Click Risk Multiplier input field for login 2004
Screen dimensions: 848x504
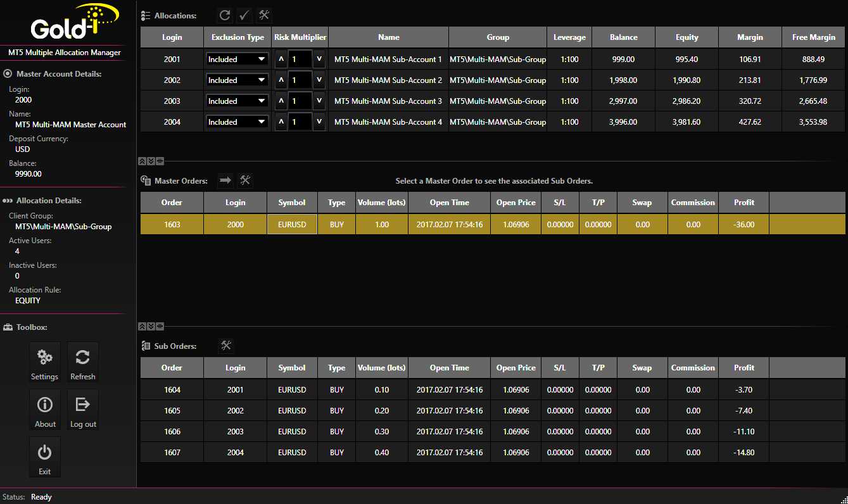pyautogui.click(x=300, y=122)
